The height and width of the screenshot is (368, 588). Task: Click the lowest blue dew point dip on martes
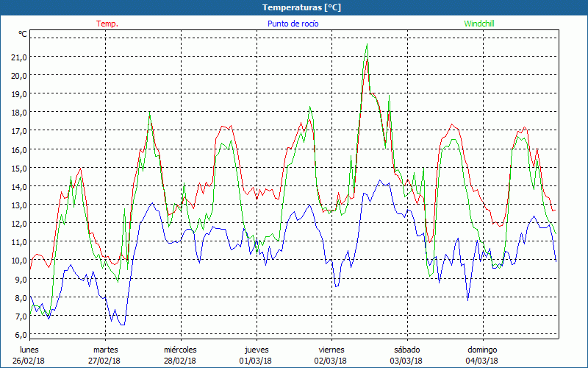pos(122,325)
